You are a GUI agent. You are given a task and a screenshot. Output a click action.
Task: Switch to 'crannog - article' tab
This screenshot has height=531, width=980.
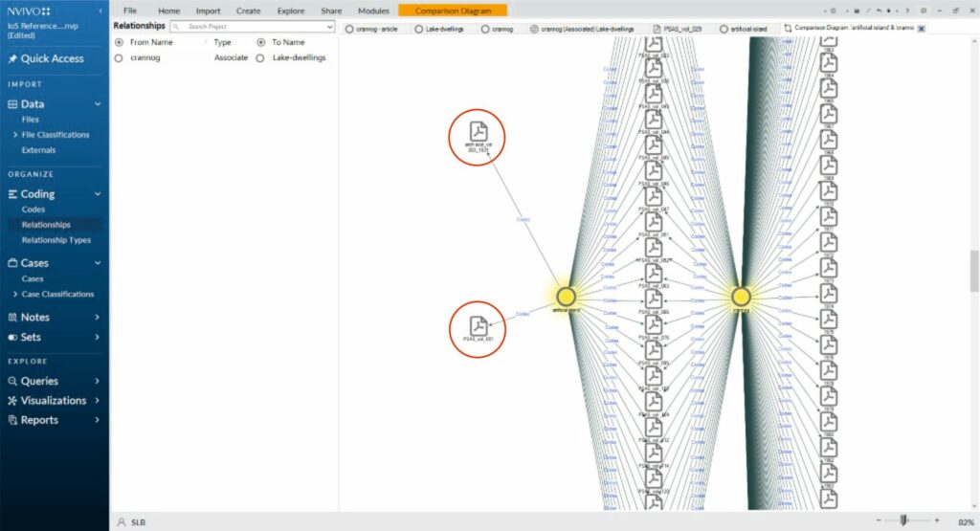click(x=373, y=29)
